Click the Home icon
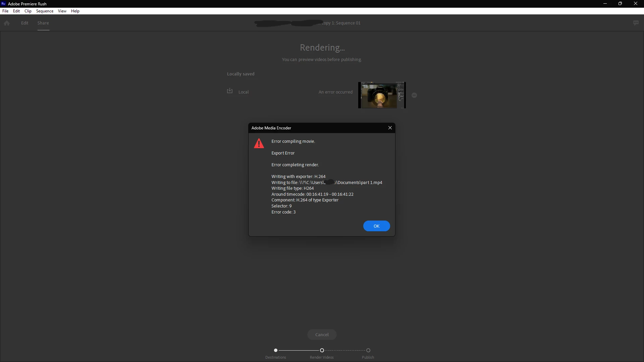 pyautogui.click(x=7, y=23)
